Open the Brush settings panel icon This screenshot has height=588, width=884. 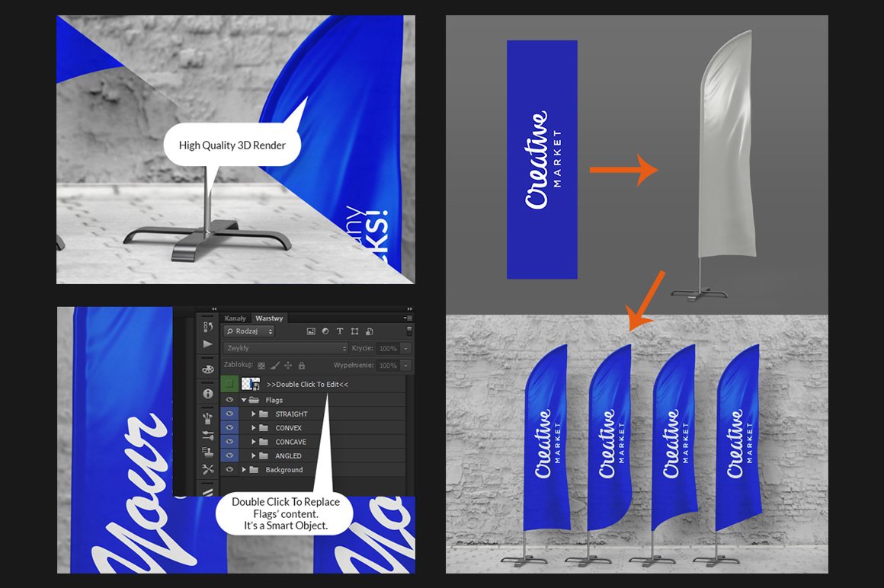pos(207,436)
